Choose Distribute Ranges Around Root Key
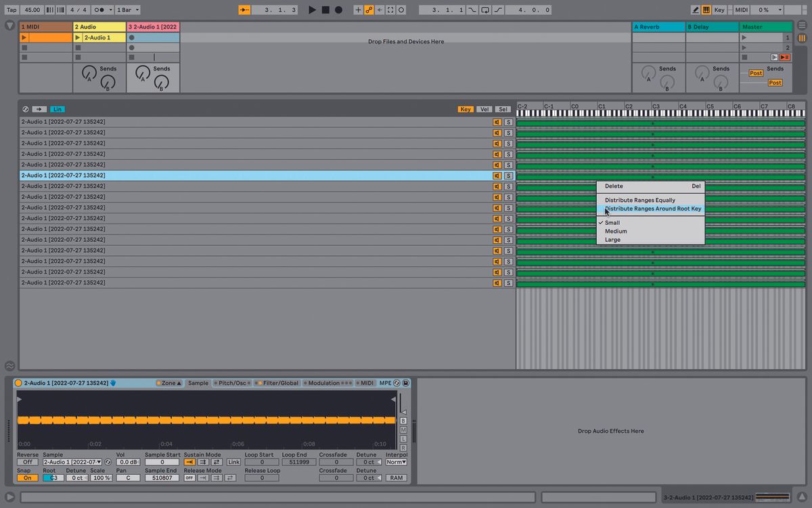Image resolution: width=812 pixels, height=508 pixels. 652,209
